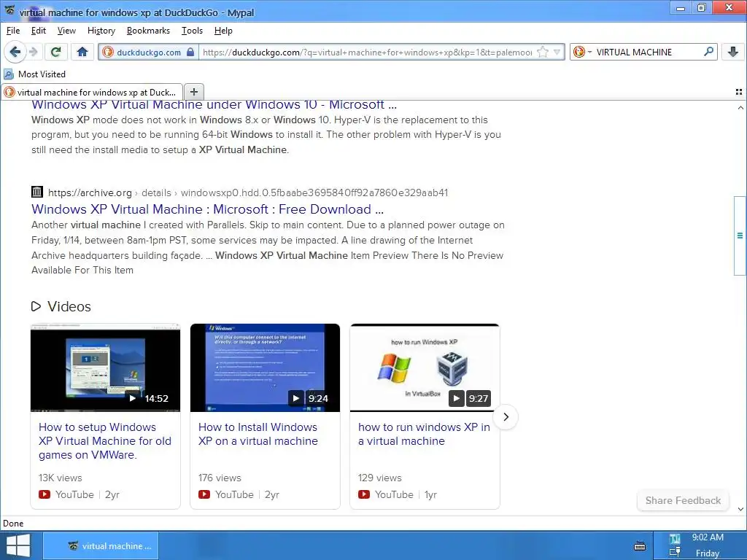Go back to the previous page
This screenshot has height=560, width=747.
coord(15,52)
